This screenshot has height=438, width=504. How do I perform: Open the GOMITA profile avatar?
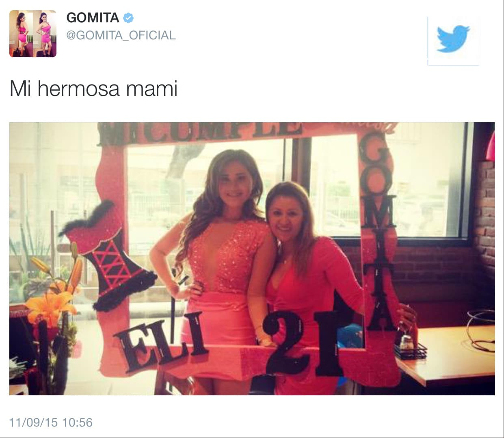pyautogui.click(x=33, y=34)
